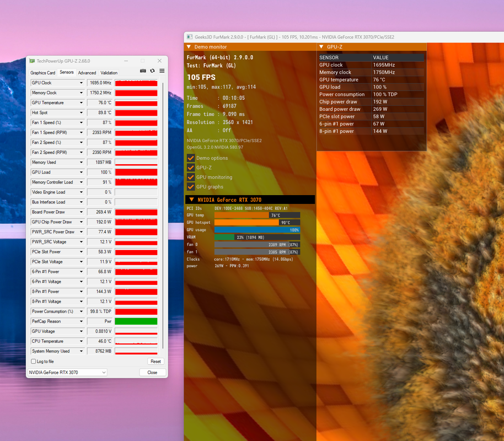The width and height of the screenshot is (504, 441).
Task: Open the GPU Clock sensor dropdown
Action: click(x=81, y=83)
